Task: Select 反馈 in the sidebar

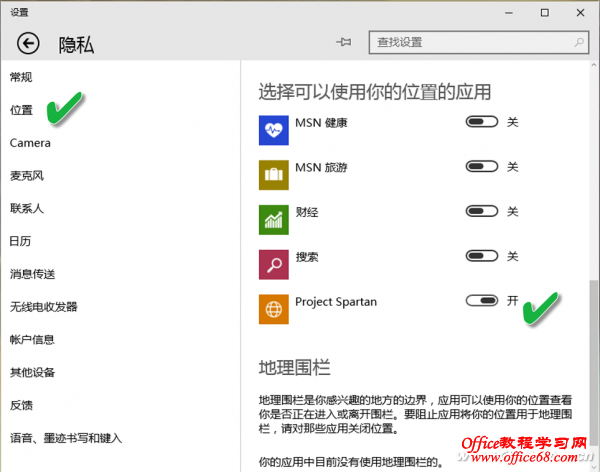Action: 21,405
